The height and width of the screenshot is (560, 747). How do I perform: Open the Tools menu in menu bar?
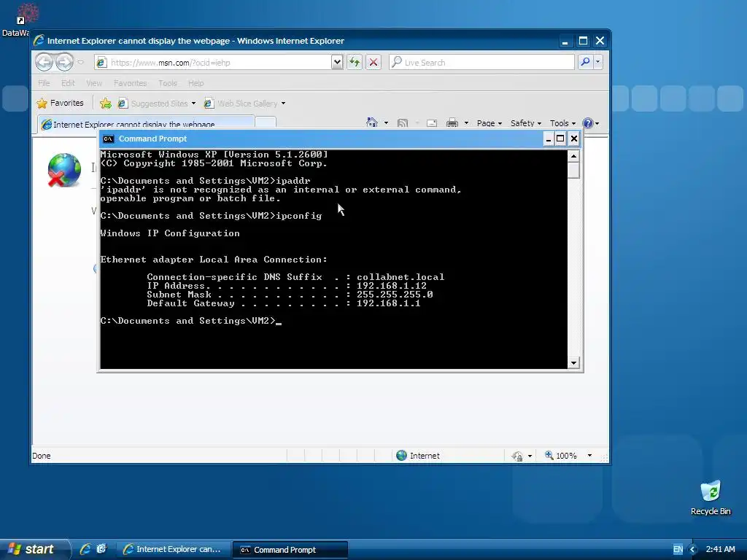tap(168, 83)
